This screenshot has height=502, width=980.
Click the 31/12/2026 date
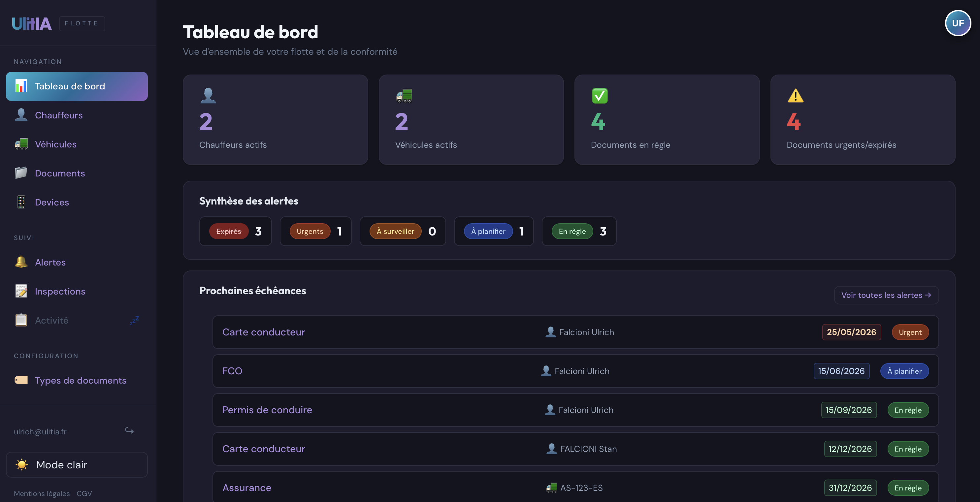850,487
